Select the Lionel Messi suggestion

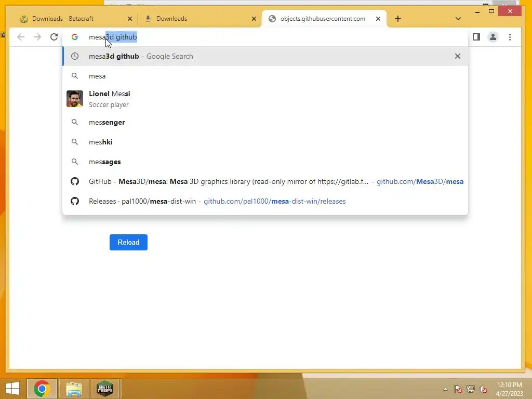tap(265, 99)
